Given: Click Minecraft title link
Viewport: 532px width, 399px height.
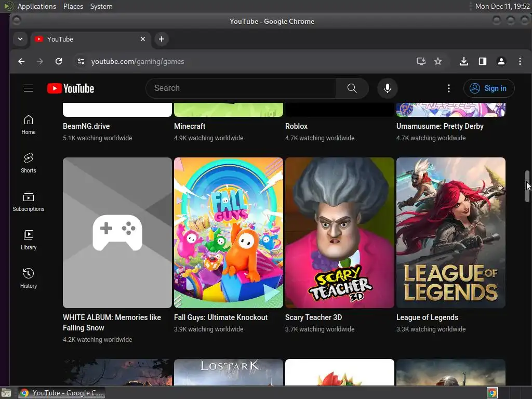Looking at the screenshot, I should pyautogui.click(x=190, y=126).
